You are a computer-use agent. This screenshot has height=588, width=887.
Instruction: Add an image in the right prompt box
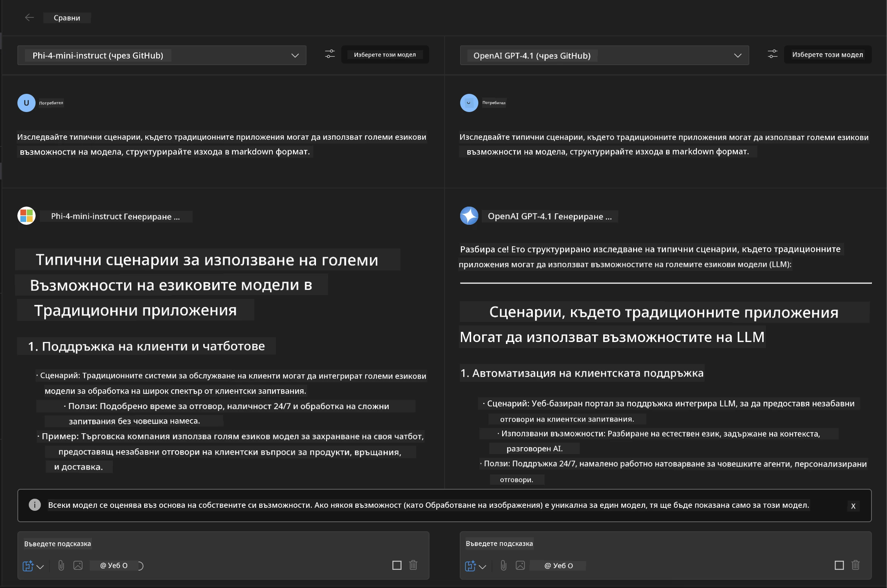520,565
